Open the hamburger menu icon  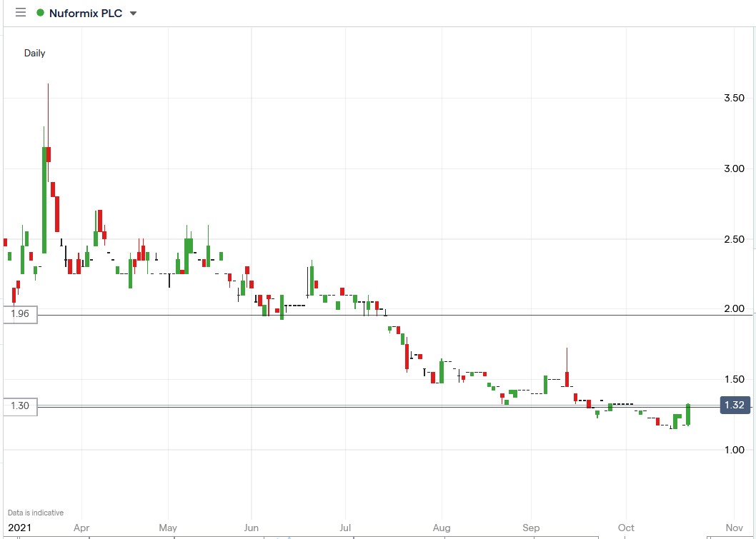pos(20,13)
